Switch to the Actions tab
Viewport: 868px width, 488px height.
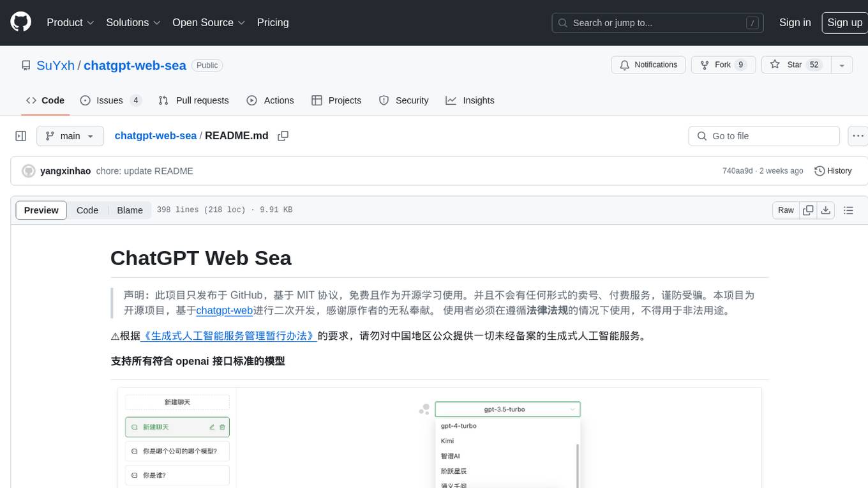point(270,100)
